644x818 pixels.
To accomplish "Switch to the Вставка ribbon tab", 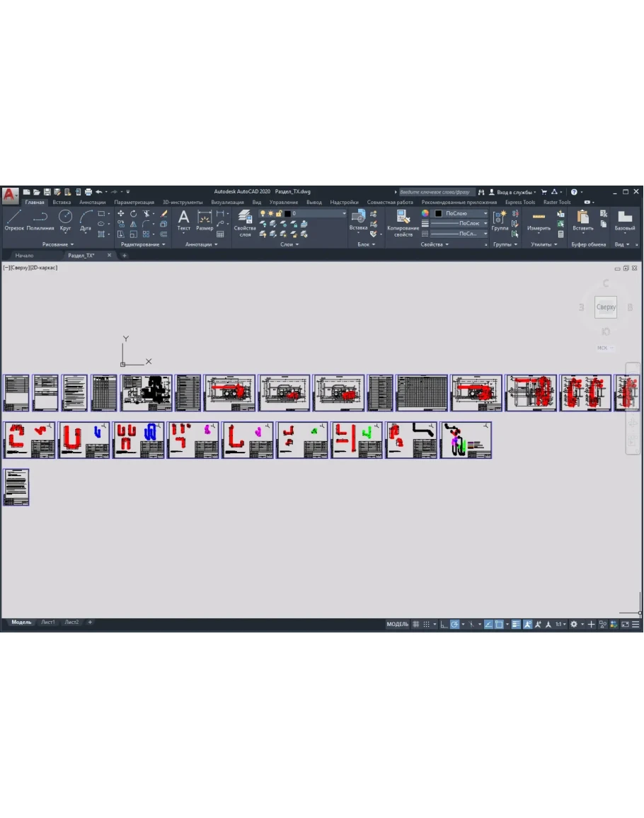I will point(62,202).
